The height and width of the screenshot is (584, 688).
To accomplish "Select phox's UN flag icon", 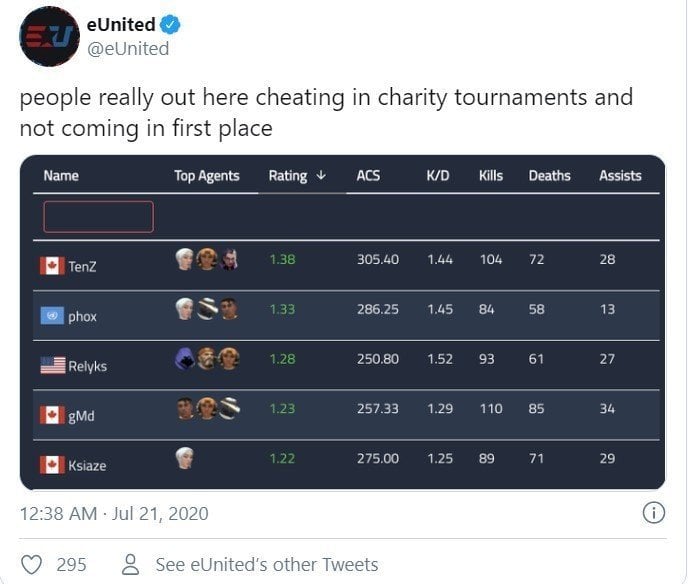I will pos(52,315).
